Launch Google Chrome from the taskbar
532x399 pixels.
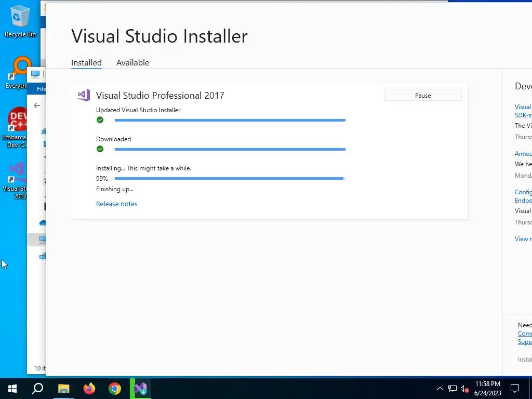(x=115, y=389)
